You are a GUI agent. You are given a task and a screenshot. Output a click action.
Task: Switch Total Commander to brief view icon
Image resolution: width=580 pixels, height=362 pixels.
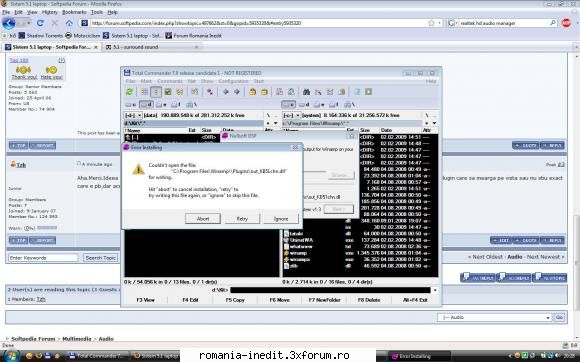point(144,92)
